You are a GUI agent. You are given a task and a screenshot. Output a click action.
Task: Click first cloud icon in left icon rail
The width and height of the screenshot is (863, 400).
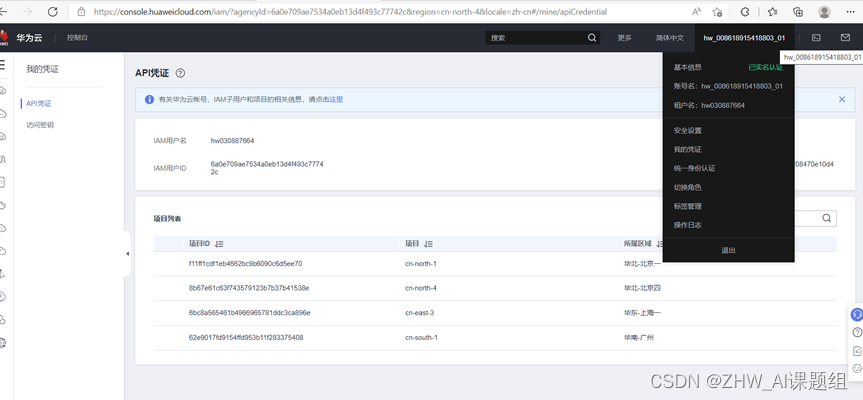coord(3,91)
